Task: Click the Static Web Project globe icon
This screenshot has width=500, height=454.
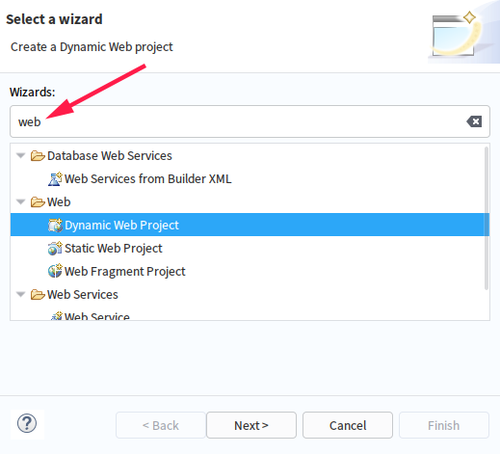Action: (55, 248)
